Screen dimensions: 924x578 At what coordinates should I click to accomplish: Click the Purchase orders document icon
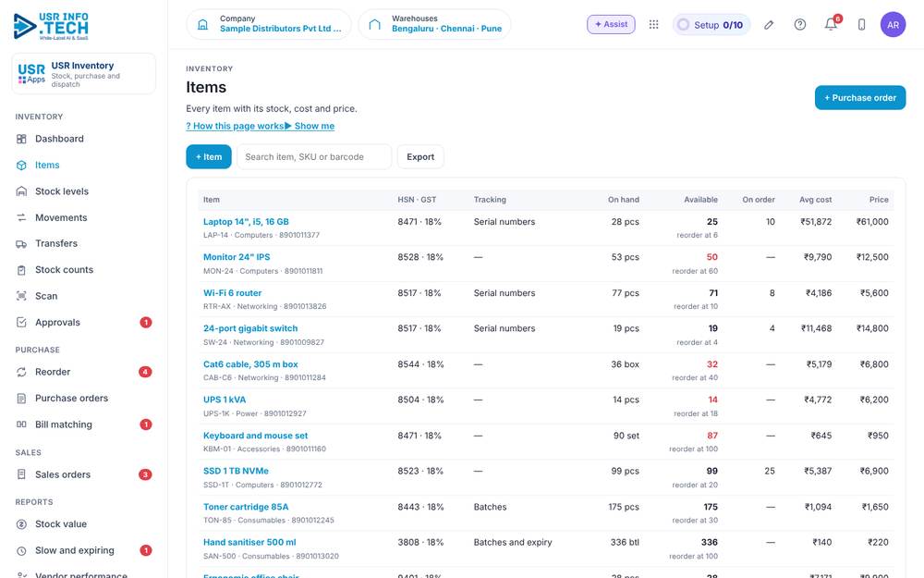tap(21, 398)
